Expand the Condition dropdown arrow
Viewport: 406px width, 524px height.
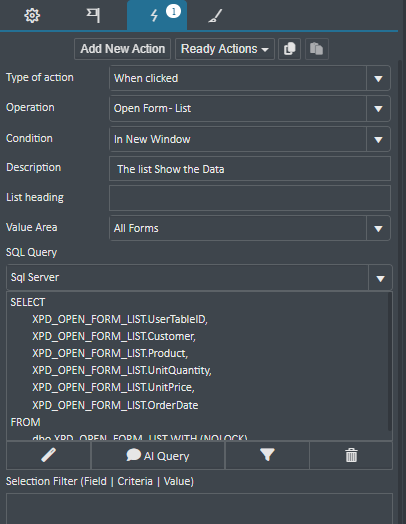click(x=378, y=139)
